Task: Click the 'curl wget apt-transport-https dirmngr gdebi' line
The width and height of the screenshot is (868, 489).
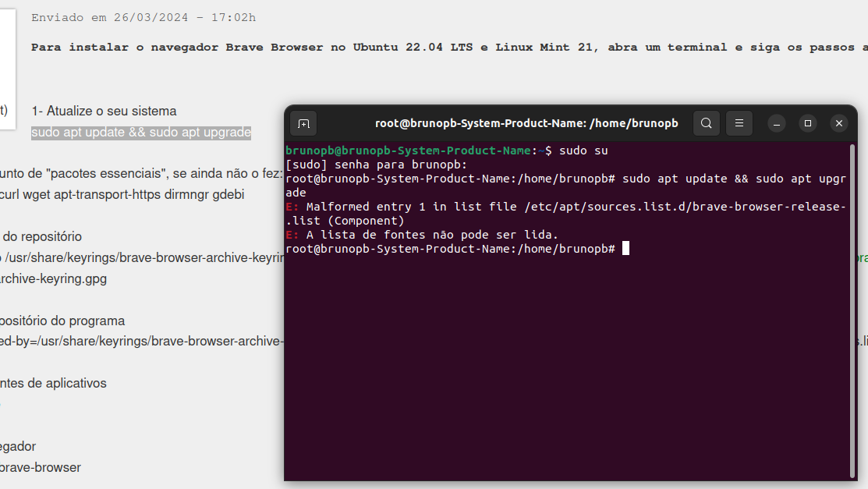Action: [x=122, y=194]
